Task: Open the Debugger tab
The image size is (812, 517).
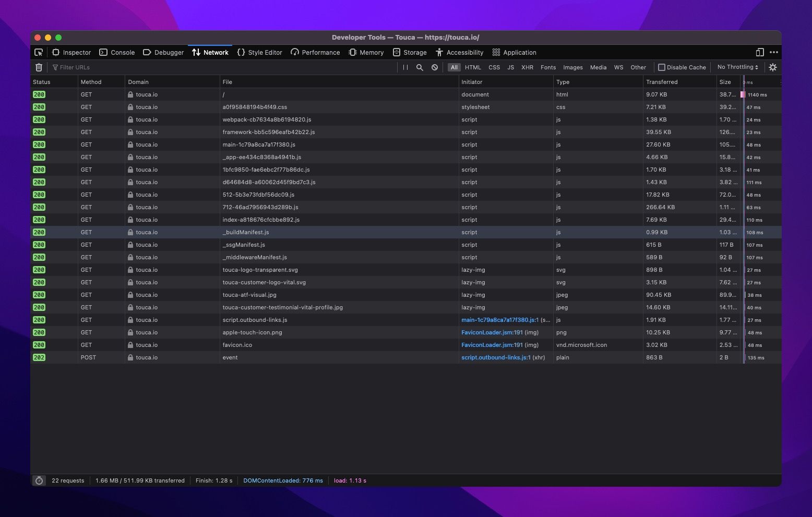Action: pos(163,52)
